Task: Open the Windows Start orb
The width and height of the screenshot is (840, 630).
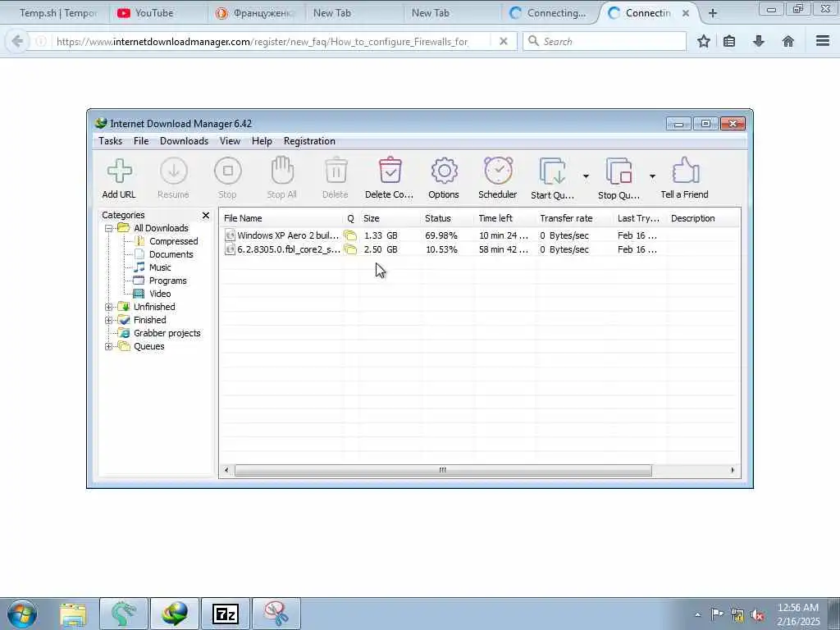Action: tap(22, 614)
